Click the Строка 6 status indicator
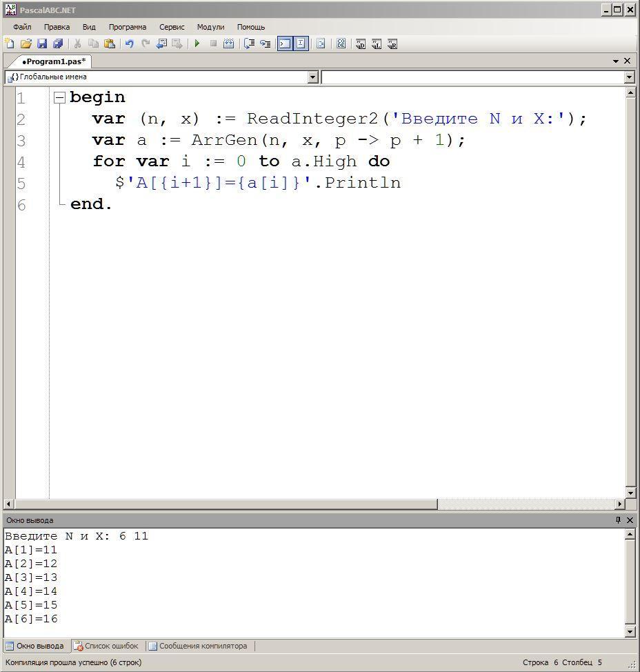Viewport: 640px width, 672px height. 540,662
